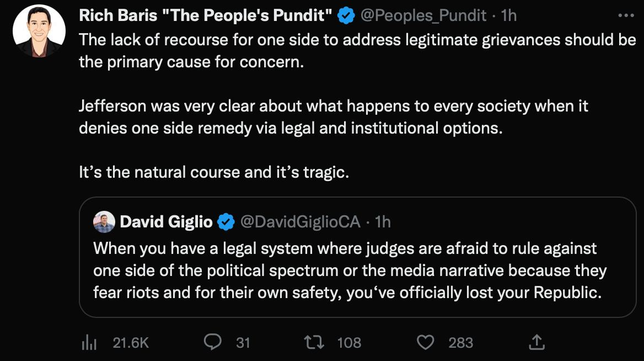View tweet analytics bar chart icon
The image size is (644, 361).
click(89, 343)
